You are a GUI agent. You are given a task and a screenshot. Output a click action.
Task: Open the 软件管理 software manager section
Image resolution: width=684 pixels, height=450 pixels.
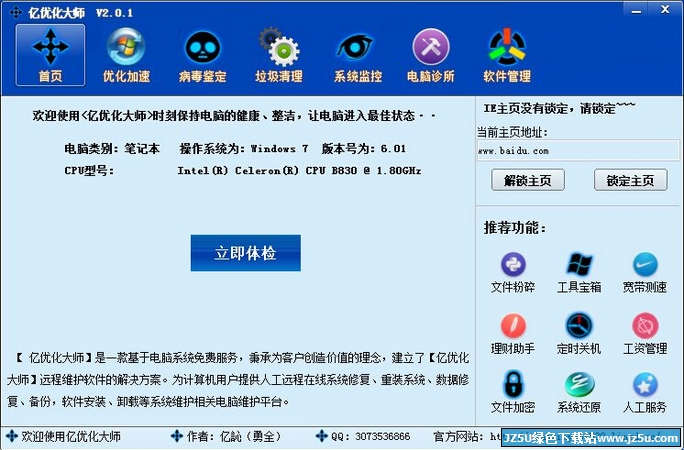pos(507,55)
